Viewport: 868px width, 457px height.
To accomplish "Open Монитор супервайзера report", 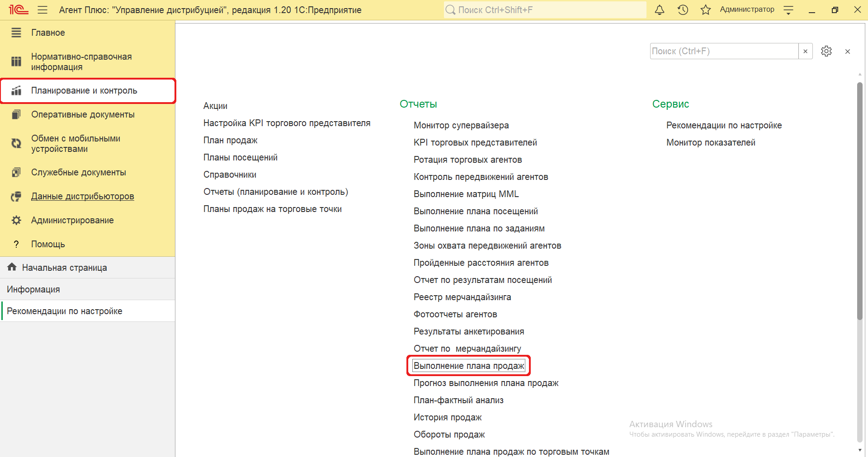I will tap(461, 125).
